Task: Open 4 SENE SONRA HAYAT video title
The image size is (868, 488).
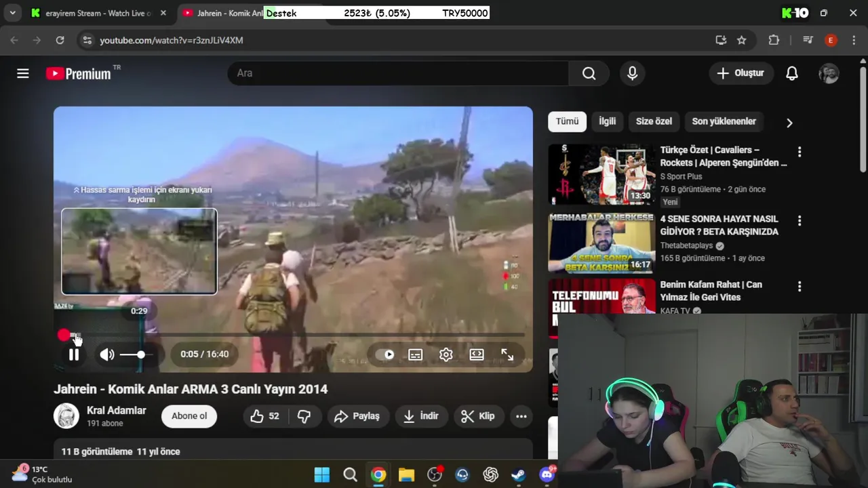Action: [x=719, y=225]
